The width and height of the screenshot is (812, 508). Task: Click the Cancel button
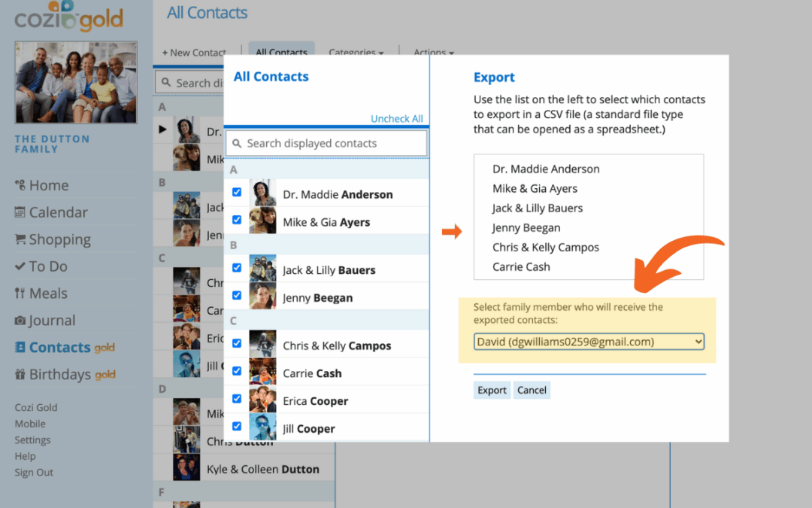[532, 390]
